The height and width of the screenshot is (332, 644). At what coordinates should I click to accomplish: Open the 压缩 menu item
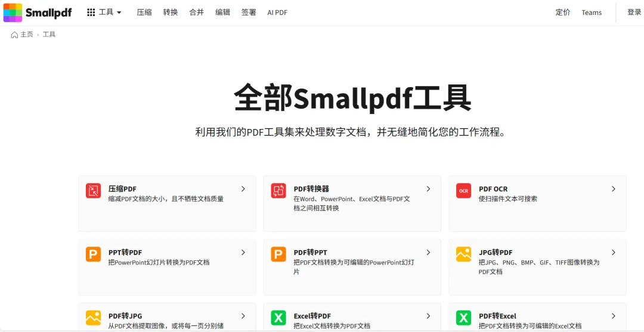144,13
